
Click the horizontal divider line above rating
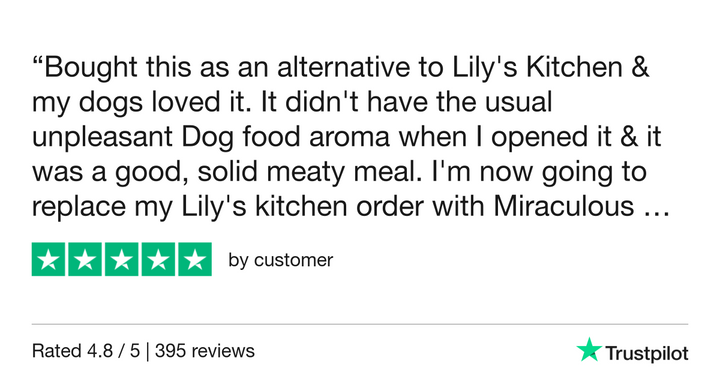point(360,324)
